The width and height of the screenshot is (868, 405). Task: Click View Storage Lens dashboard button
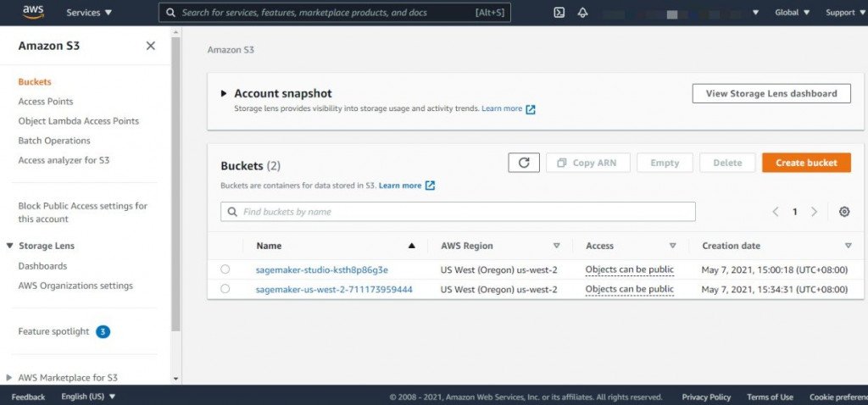(x=771, y=93)
